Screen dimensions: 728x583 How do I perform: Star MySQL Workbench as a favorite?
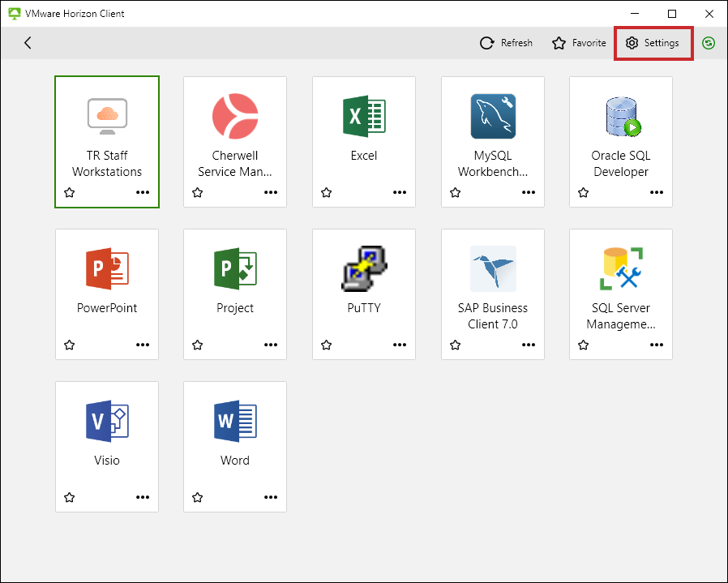456,192
